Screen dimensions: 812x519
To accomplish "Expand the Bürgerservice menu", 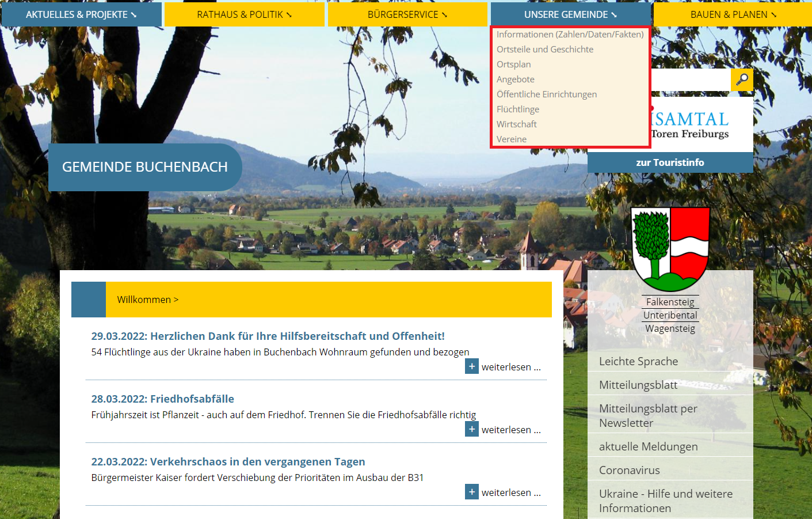I will pyautogui.click(x=407, y=14).
